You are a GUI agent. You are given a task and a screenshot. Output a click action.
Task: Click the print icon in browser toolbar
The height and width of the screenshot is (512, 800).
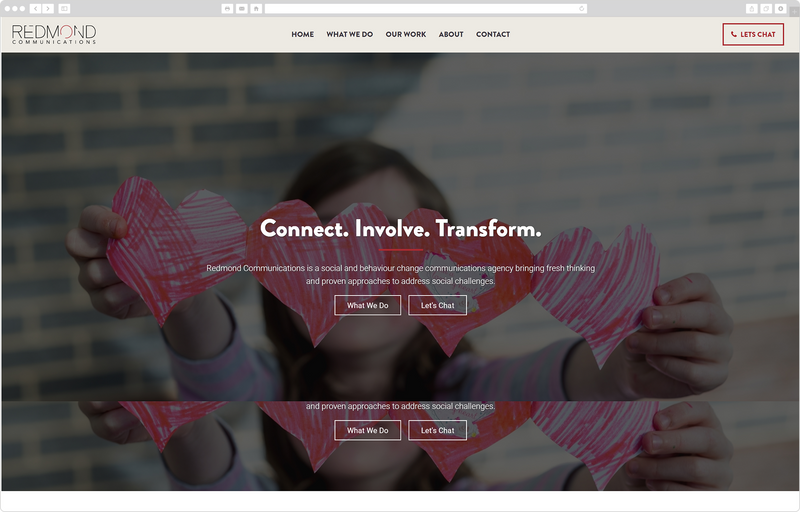point(228,9)
